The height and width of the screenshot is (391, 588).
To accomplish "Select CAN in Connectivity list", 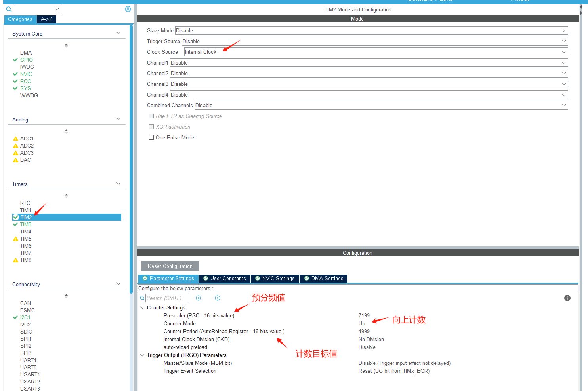I will pos(25,303).
